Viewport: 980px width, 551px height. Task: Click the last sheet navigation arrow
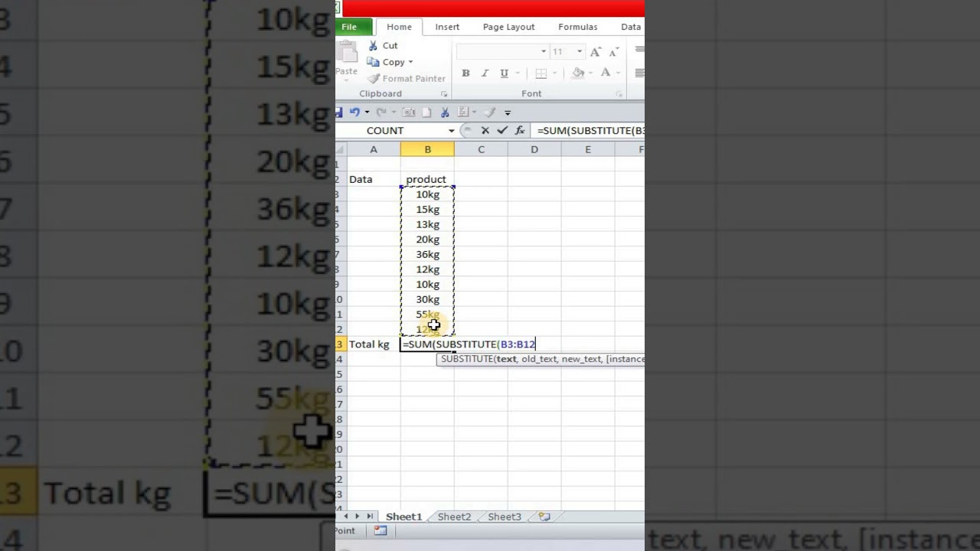[x=370, y=517]
